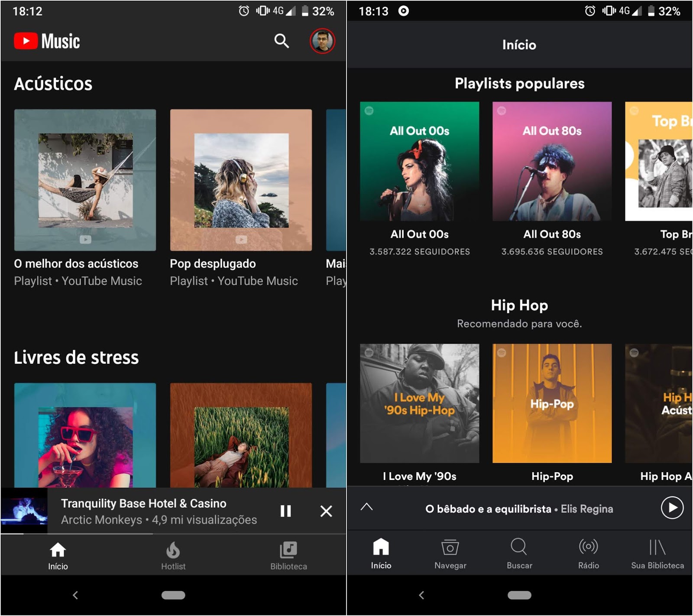The image size is (693, 616).
Task: Open the All Out 00s playlist cover
Action: [x=420, y=161]
